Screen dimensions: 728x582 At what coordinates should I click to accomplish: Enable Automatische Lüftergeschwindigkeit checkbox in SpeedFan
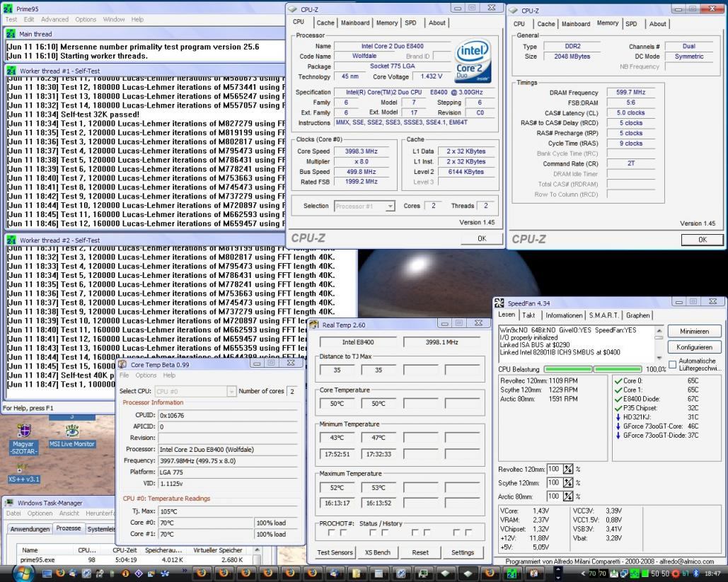(x=672, y=364)
